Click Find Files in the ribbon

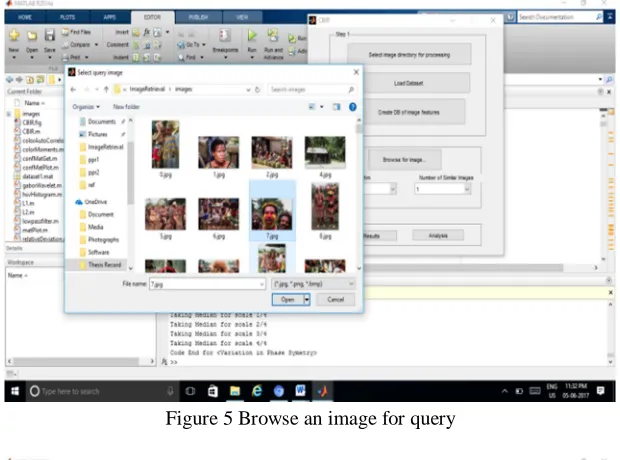point(76,32)
